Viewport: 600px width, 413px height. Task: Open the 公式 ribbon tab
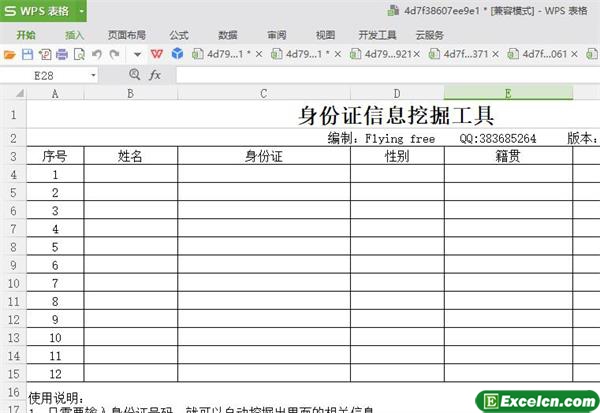tap(179, 35)
